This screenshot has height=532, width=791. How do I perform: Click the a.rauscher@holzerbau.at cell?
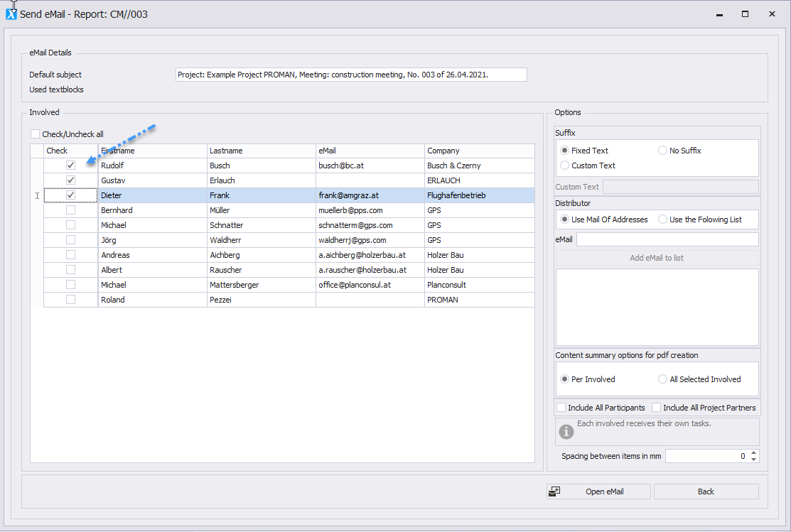370,270
